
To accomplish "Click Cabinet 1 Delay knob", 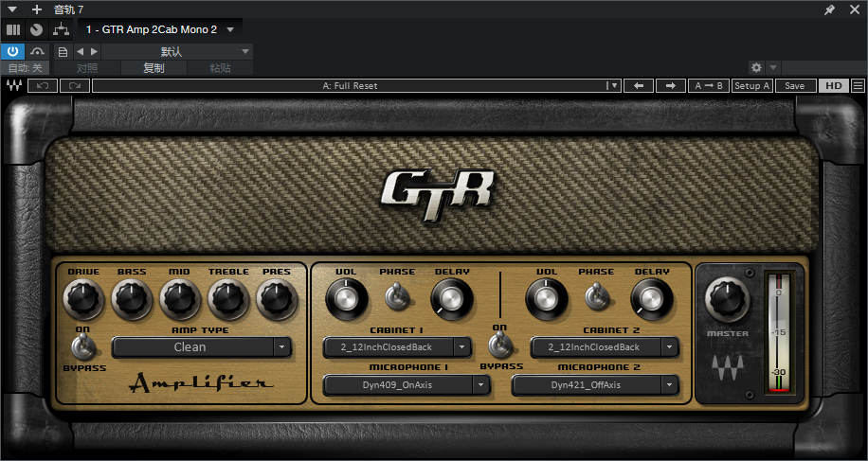I will pyautogui.click(x=452, y=299).
